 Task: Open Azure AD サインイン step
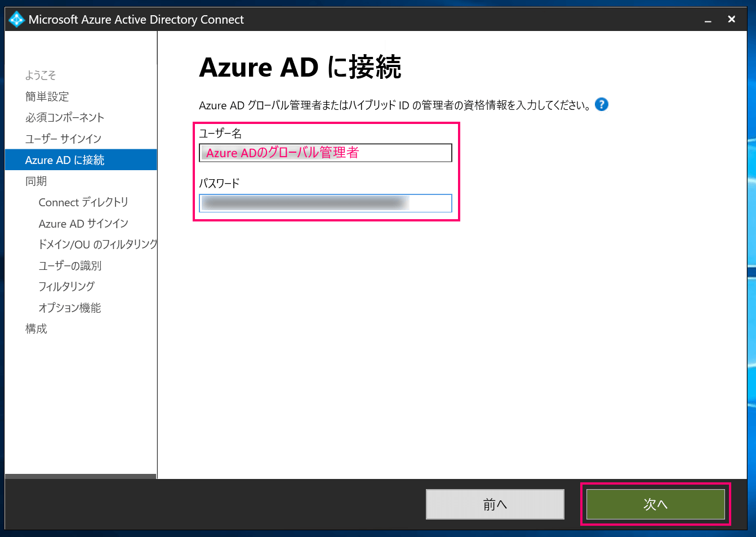coord(83,223)
